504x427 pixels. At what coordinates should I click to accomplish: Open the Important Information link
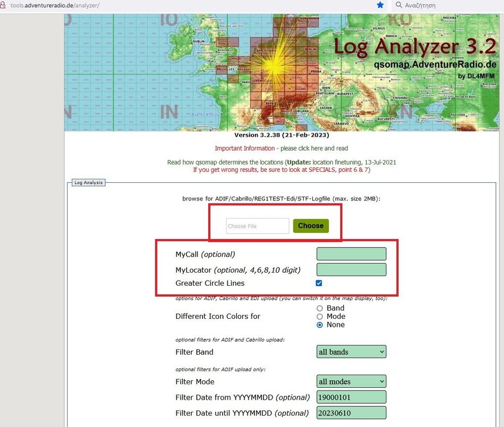[x=281, y=148]
